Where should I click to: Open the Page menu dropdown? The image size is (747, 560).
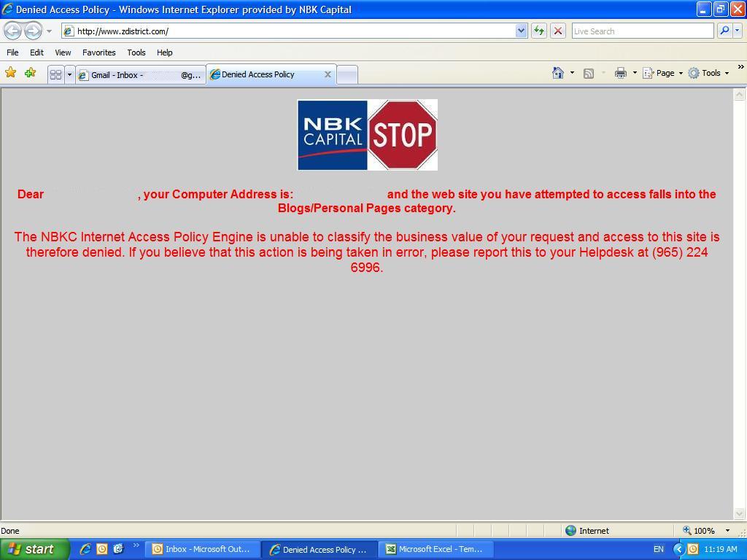(x=665, y=73)
